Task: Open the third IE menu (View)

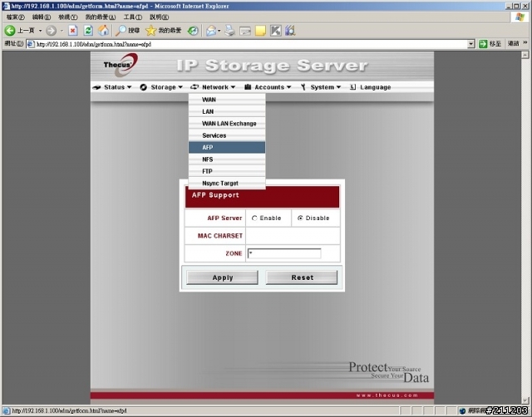Action: [x=68, y=17]
